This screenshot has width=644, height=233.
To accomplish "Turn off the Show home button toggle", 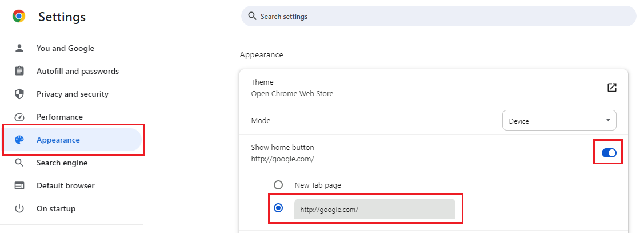I will click(609, 153).
